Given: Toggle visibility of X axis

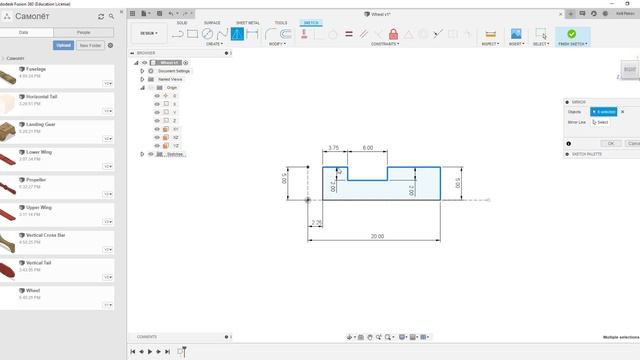Looking at the screenshot, I should (157, 104).
